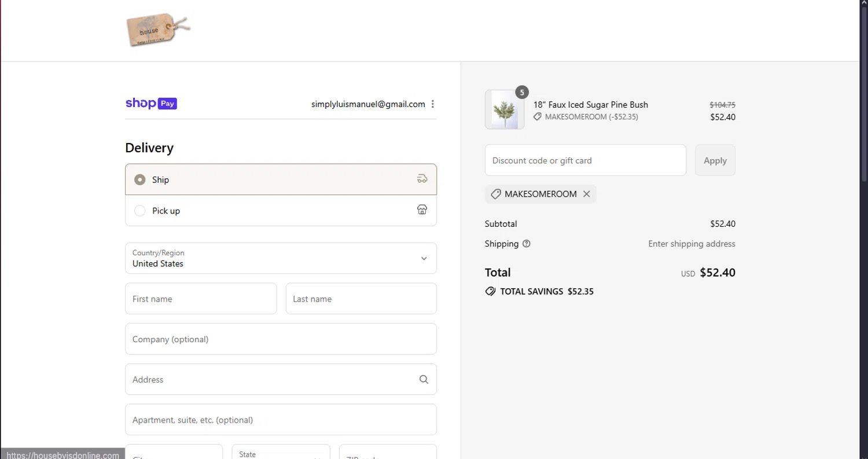This screenshot has width=868, height=459.
Task: Click the Address search magnifier icon
Action: point(424,380)
